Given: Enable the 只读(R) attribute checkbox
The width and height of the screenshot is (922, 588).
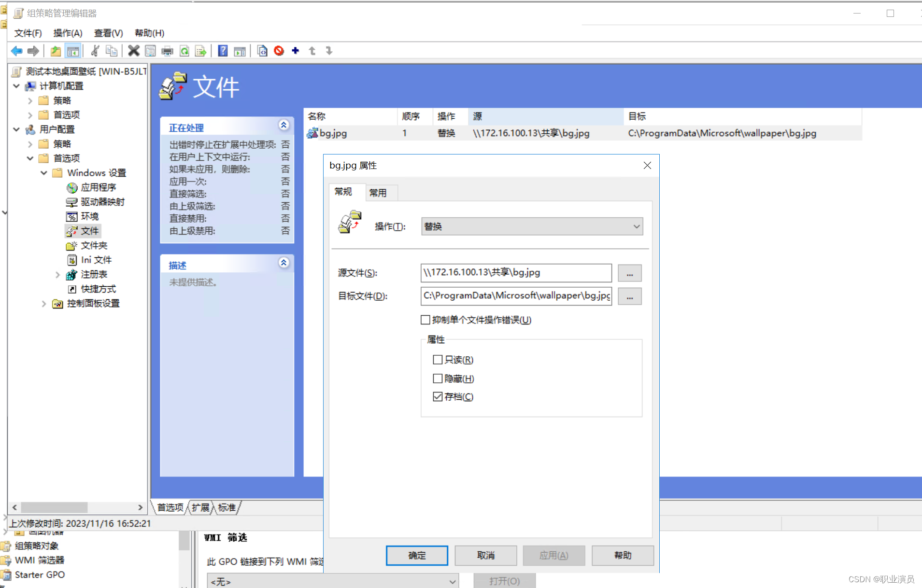Looking at the screenshot, I should 438,360.
